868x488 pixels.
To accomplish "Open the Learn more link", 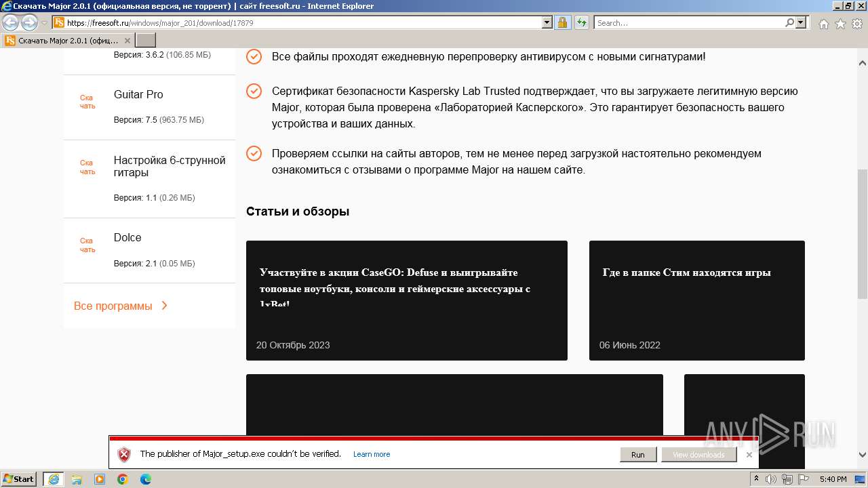I will click(372, 454).
